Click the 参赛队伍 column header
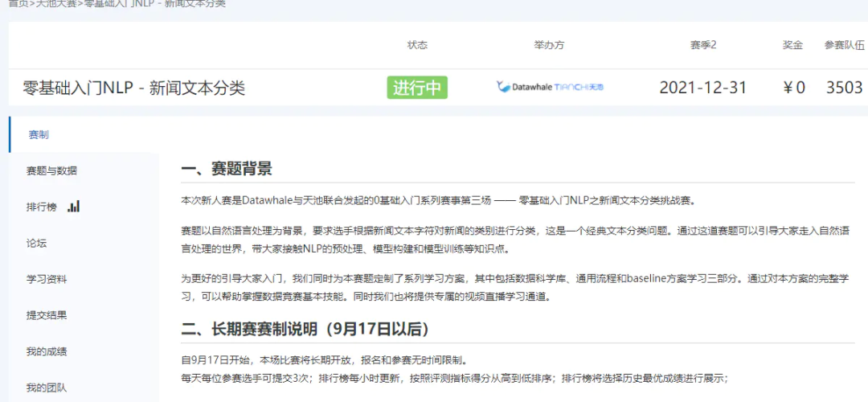This screenshot has height=402, width=868. (844, 45)
